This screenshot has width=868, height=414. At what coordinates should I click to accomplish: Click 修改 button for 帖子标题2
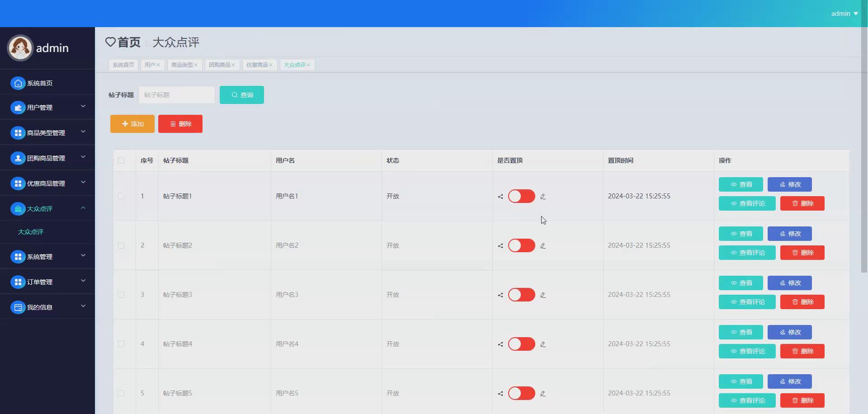[790, 234]
